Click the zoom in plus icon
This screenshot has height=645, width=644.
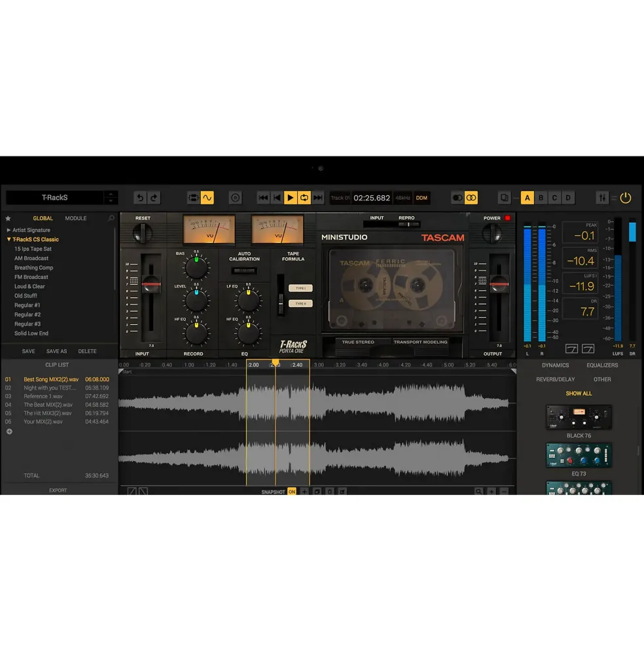(492, 492)
